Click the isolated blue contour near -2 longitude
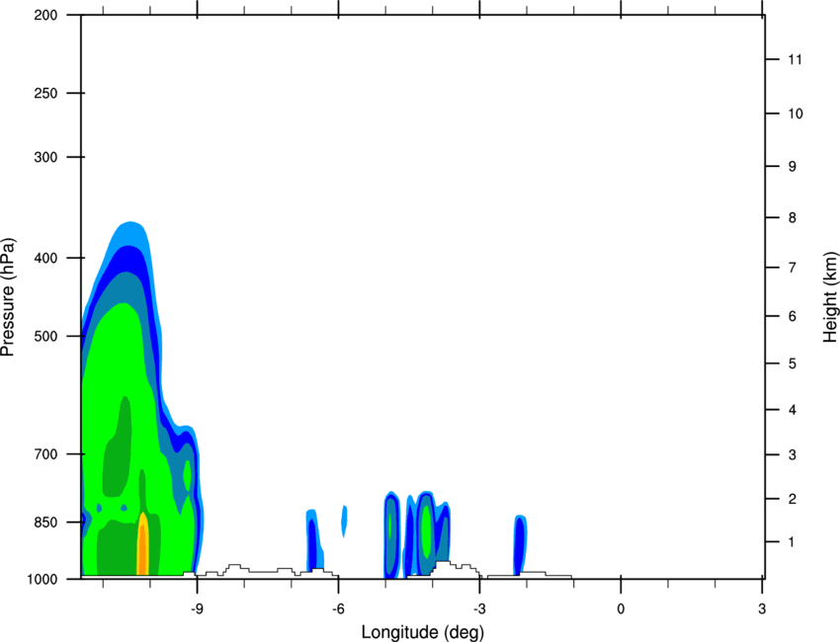Image resolution: width=840 pixels, height=642 pixels. tap(520, 545)
